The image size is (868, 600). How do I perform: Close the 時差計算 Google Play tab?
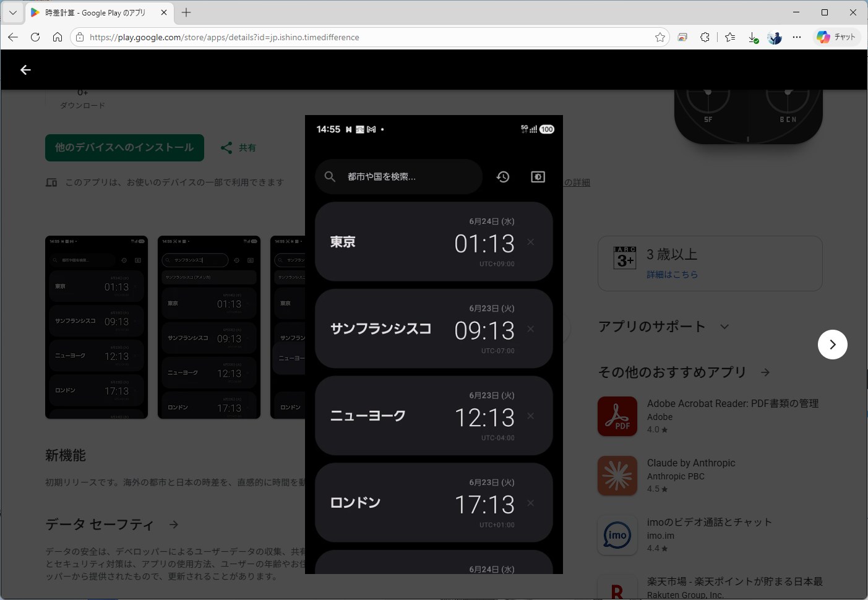tap(164, 12)
